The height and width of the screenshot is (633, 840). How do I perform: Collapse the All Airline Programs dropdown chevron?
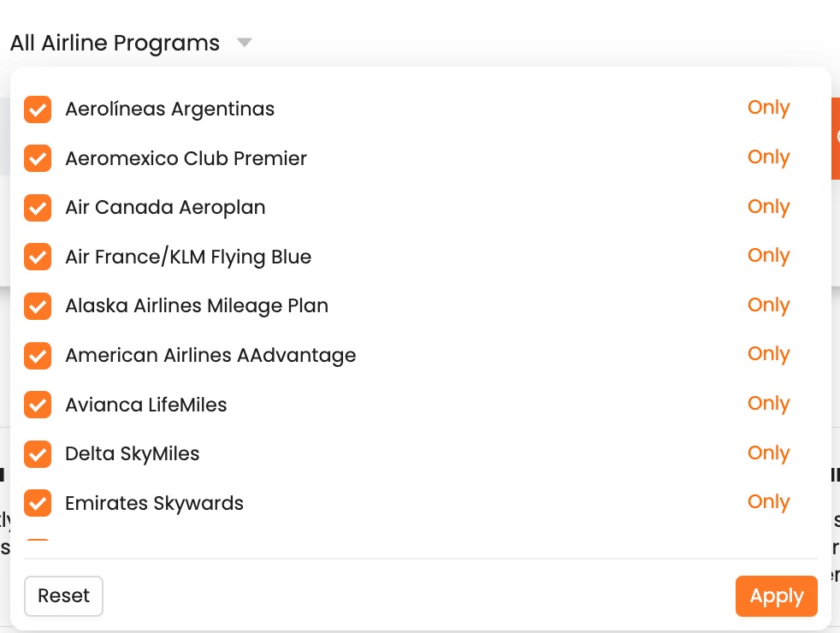point(244,42)
